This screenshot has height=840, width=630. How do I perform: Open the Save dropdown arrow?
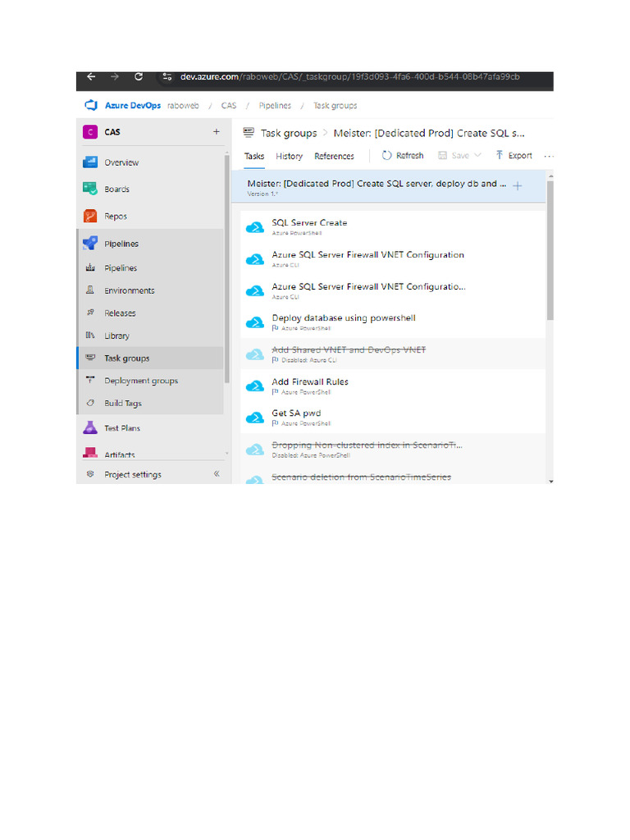pyautogui.click(x=478, y=155)
